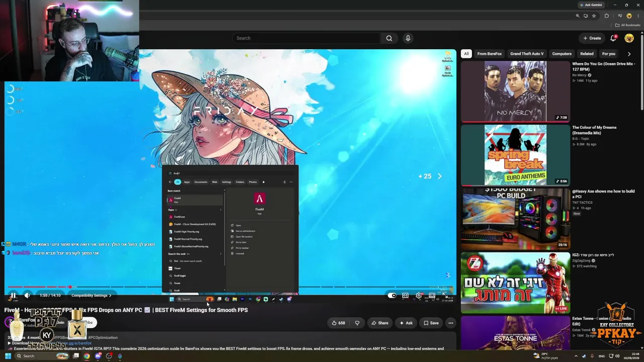The image size is (644, 362).
Task: Click the YouTube search input field
Action: [x=306, y=38]
